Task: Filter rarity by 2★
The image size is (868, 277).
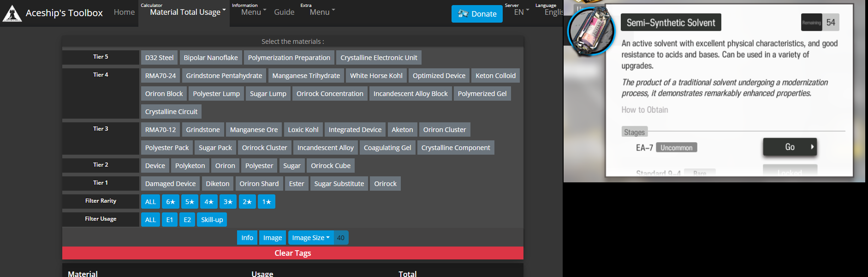Action: 247,202
